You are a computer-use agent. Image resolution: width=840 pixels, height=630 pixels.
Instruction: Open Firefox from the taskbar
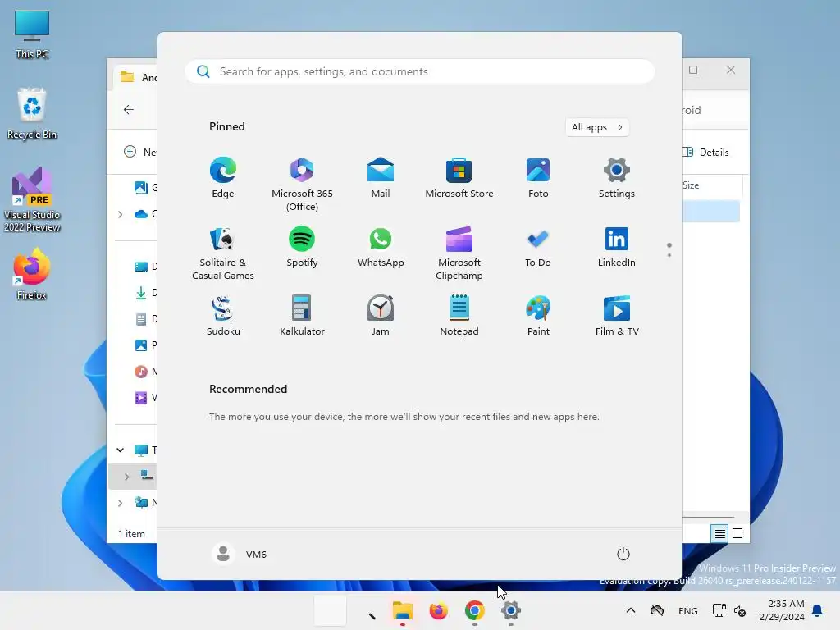click(439, 610)
